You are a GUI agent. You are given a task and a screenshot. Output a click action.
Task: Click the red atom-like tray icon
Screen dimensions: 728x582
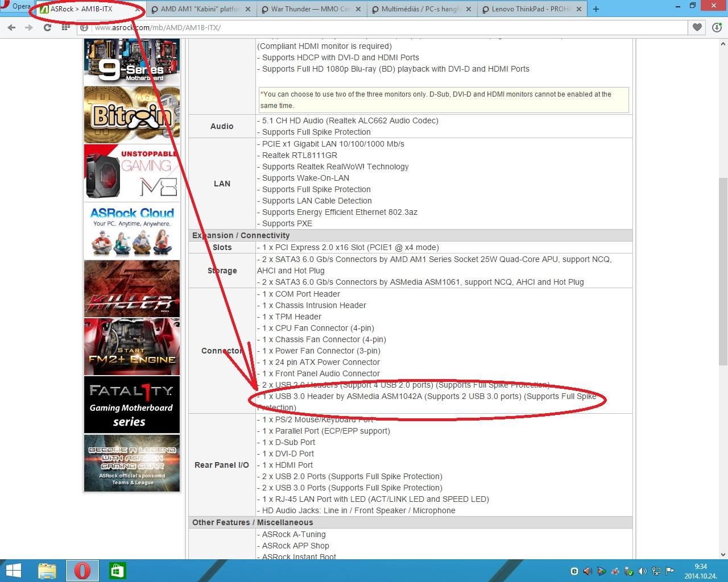[615, 571]
